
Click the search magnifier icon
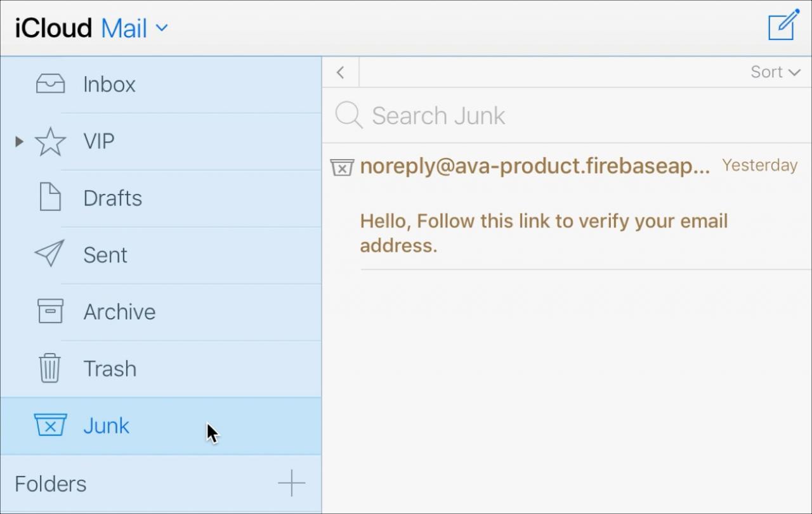point(348,115)
